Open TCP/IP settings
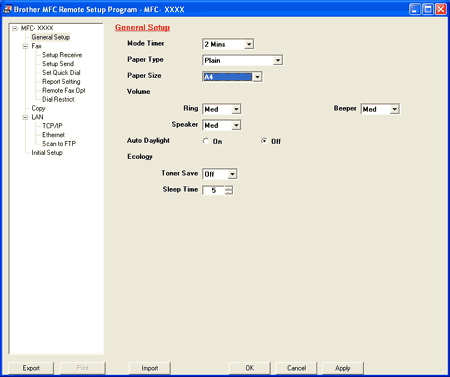 (x=52, y=126)
